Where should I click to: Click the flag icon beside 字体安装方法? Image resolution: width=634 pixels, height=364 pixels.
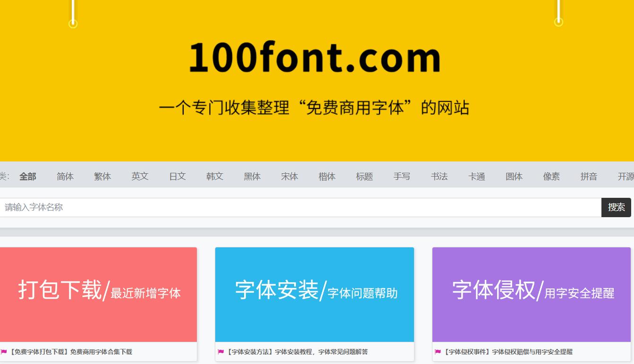click(221, 352)
